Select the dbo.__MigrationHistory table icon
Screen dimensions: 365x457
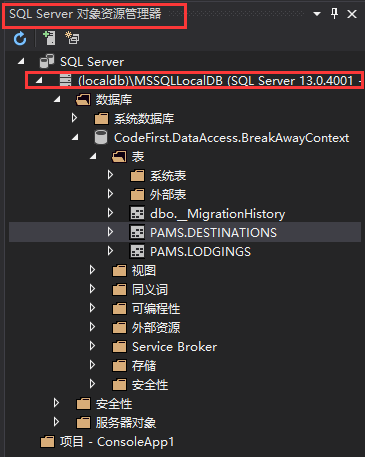tap(137, 213)
